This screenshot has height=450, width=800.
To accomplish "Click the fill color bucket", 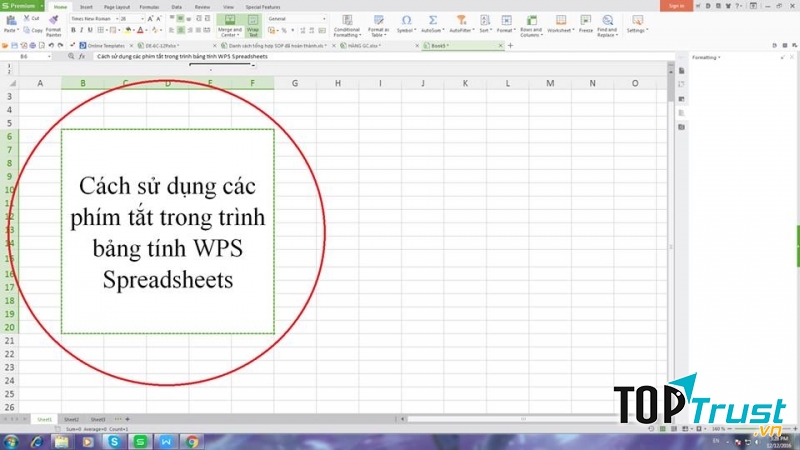I will pos(128,31).
